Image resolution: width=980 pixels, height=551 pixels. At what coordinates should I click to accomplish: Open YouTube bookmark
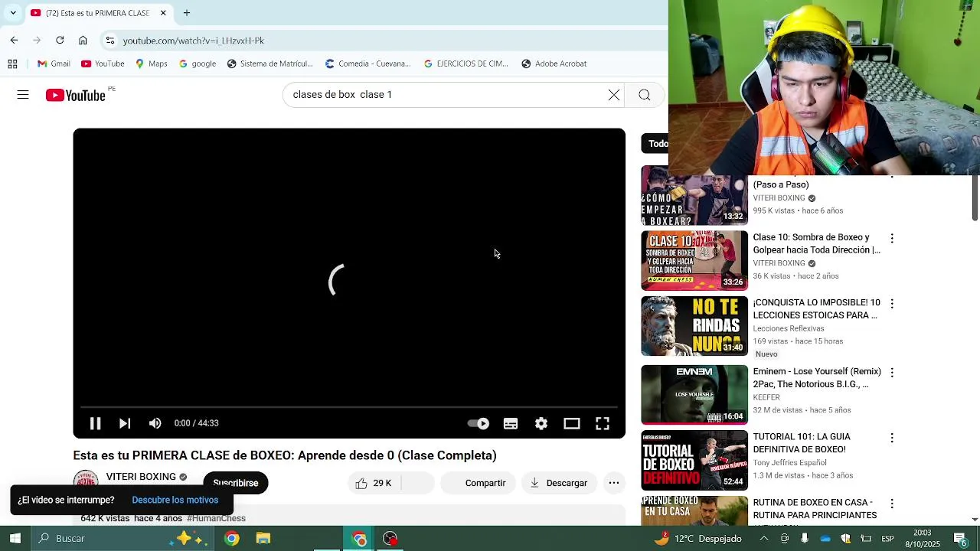click(x=103, y=64)
